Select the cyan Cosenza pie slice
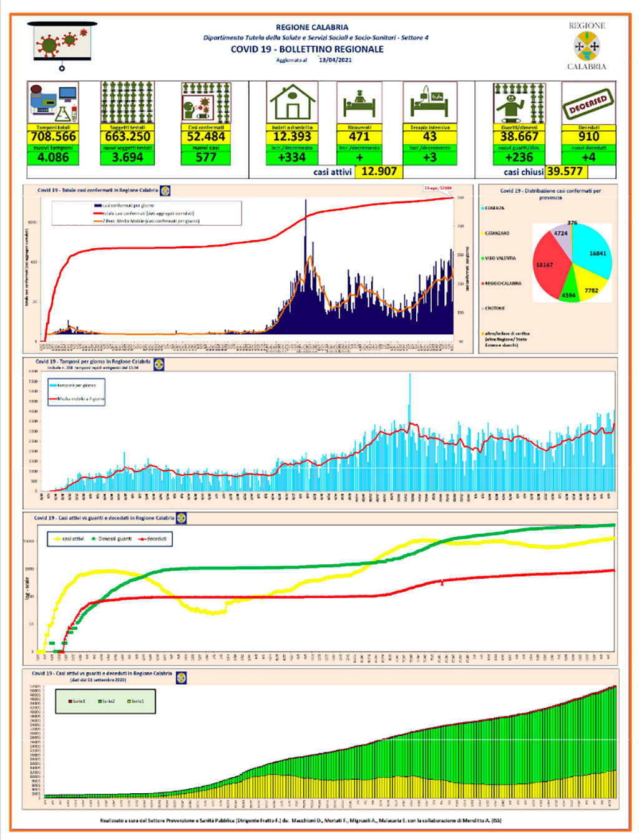 [x=593, y=251]
